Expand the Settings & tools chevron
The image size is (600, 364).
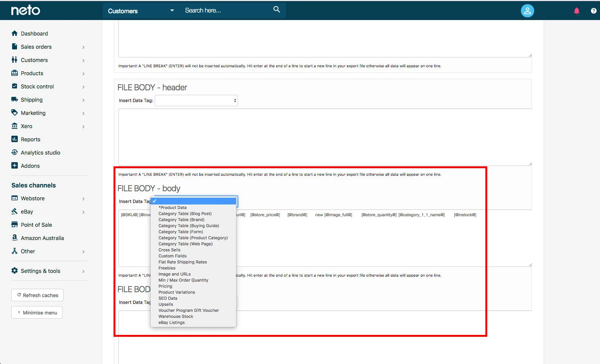[83, 271]
